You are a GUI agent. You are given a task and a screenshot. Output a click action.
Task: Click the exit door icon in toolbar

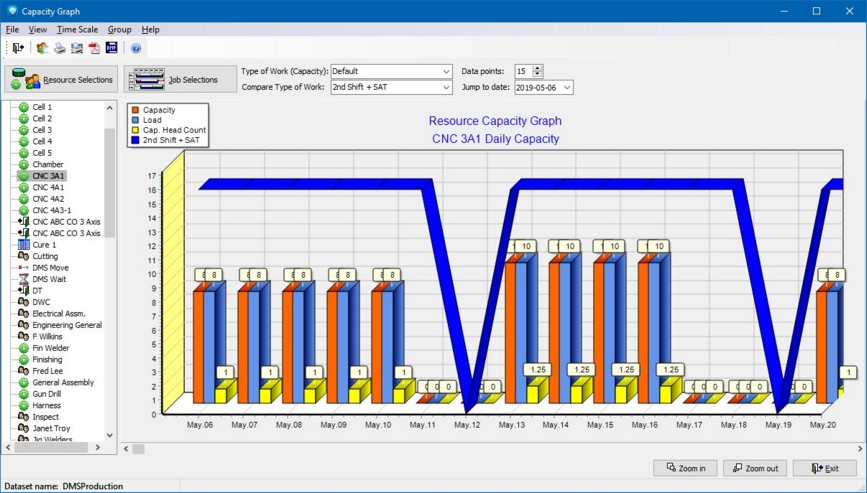(x=17, y=48)
